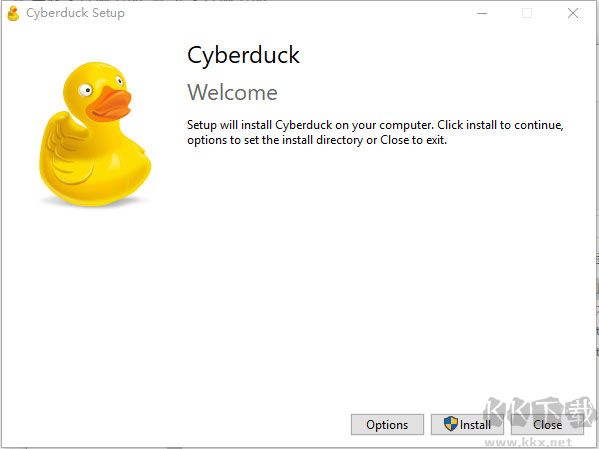Minimize the Cyberduck Setup window
The height and width of the screenshot is (449, 599).
(482, 13)
